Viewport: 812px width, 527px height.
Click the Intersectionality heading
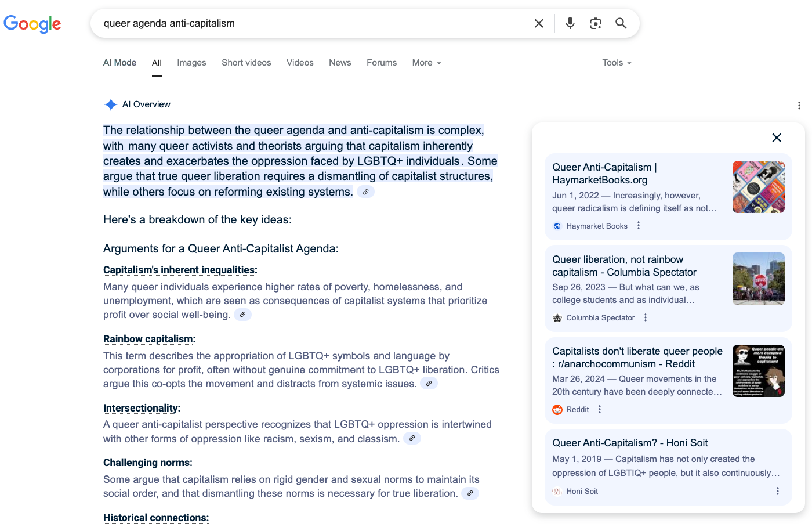[x=142, y=408]
